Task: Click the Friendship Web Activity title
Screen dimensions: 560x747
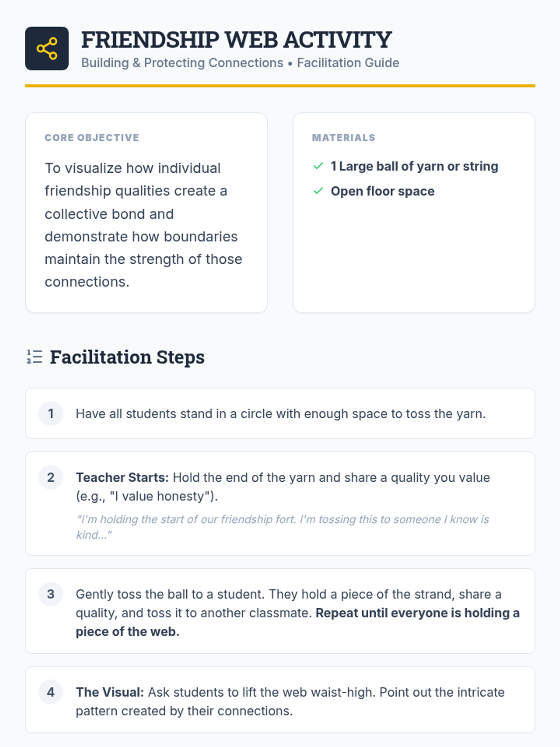Action: (236, 40)
